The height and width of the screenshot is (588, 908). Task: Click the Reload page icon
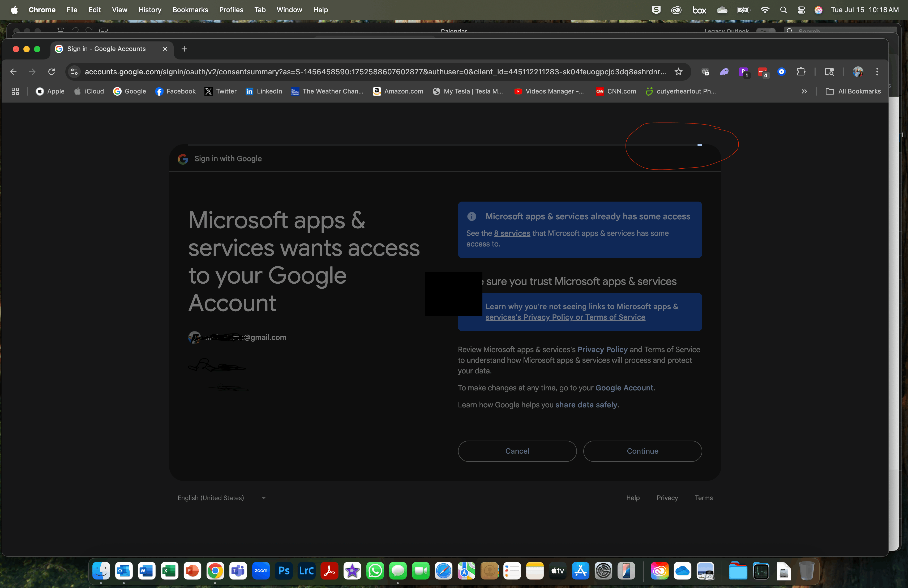click(52, 72)
